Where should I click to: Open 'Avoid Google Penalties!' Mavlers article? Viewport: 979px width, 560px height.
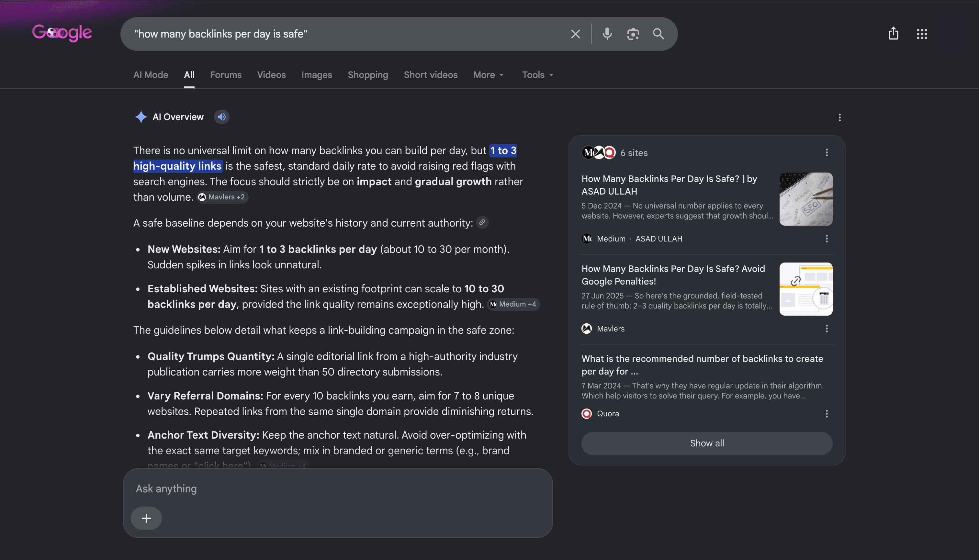(x=673, y=275)
